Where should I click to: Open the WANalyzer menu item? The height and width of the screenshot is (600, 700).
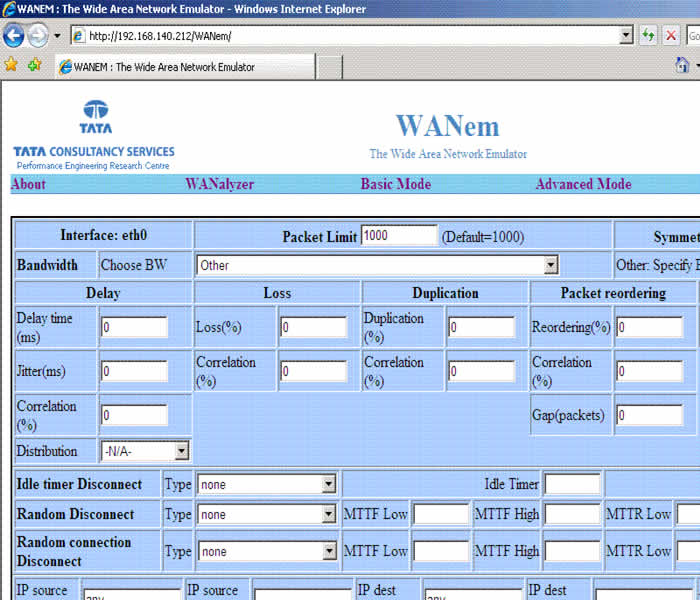[x=219, y=184]
